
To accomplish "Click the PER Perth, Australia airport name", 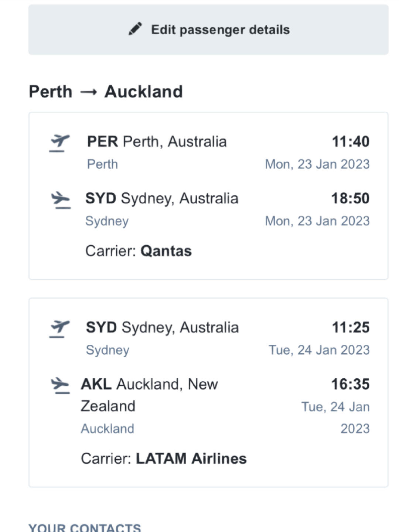I will 157,141.
